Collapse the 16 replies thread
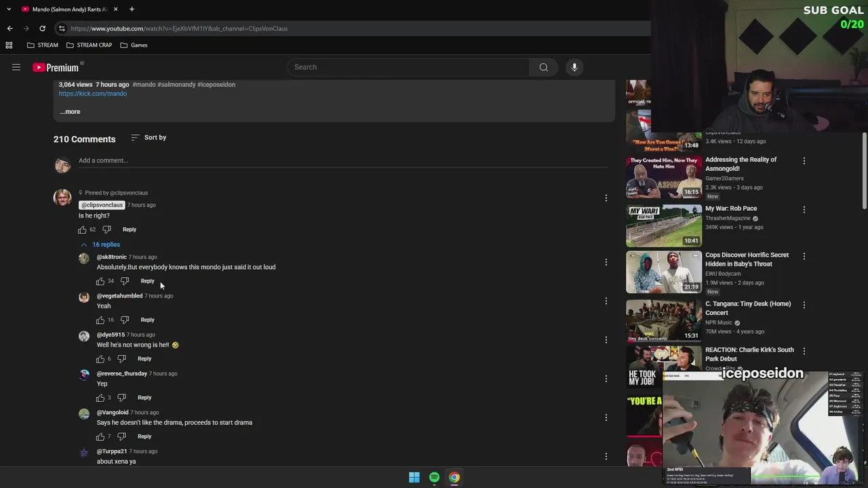 (100, 245)
